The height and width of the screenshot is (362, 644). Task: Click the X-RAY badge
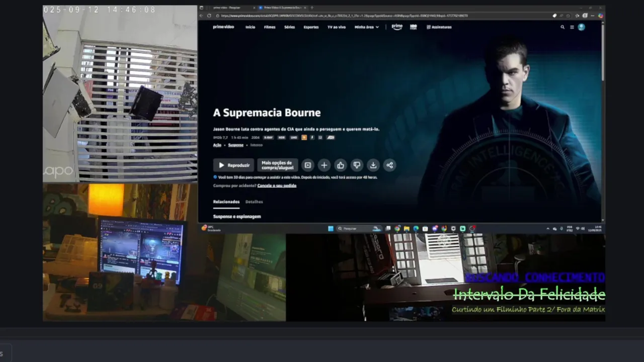[x=269, y=137]
